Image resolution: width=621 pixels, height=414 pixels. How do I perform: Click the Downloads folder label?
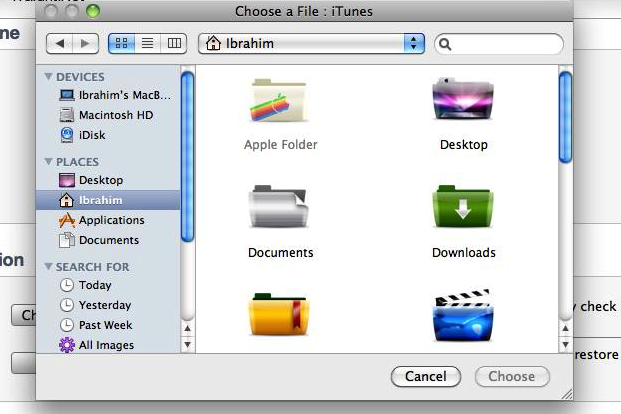click(464, 253)
